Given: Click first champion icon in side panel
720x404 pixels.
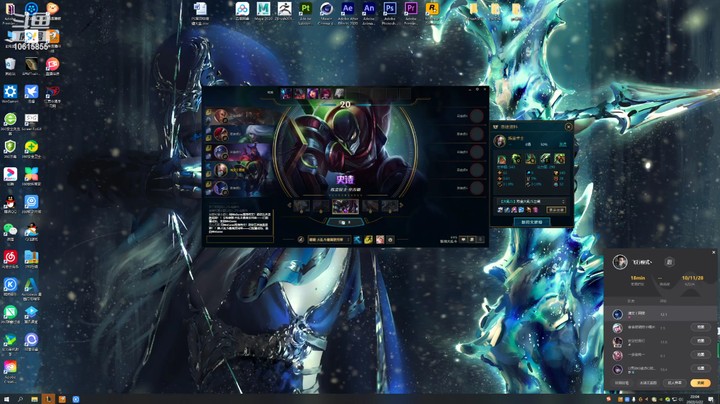Looking at the screenshot, I should [x=501, y=159].
